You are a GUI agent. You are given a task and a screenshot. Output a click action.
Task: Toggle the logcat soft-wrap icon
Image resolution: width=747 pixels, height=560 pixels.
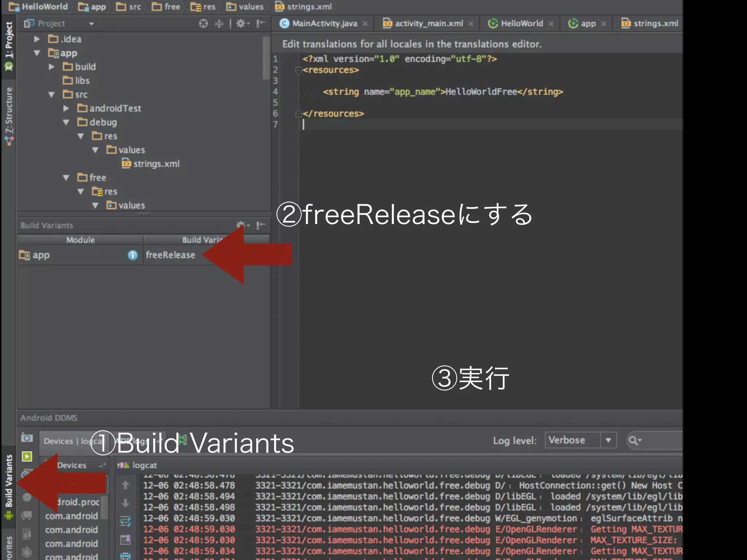point(125,521)
